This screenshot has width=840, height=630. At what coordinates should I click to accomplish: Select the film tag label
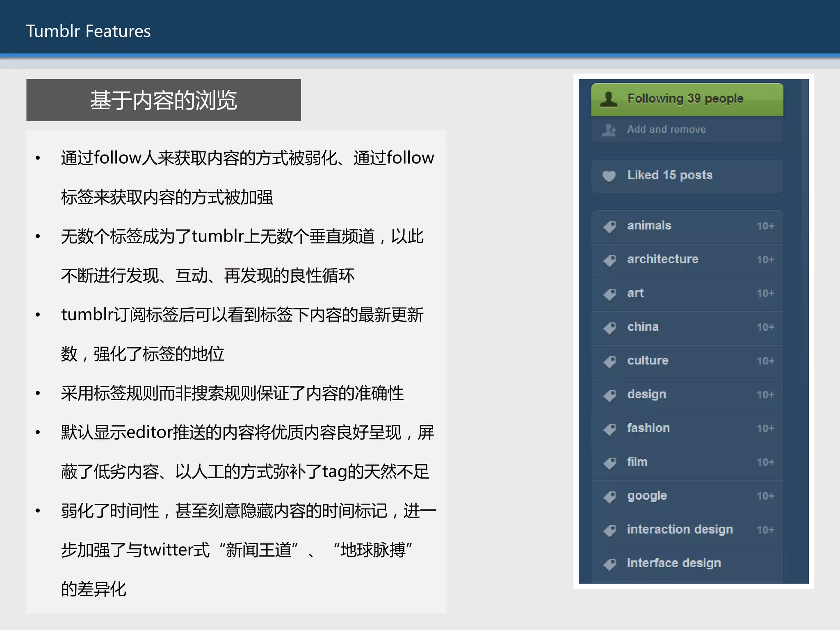click(637, 462)
